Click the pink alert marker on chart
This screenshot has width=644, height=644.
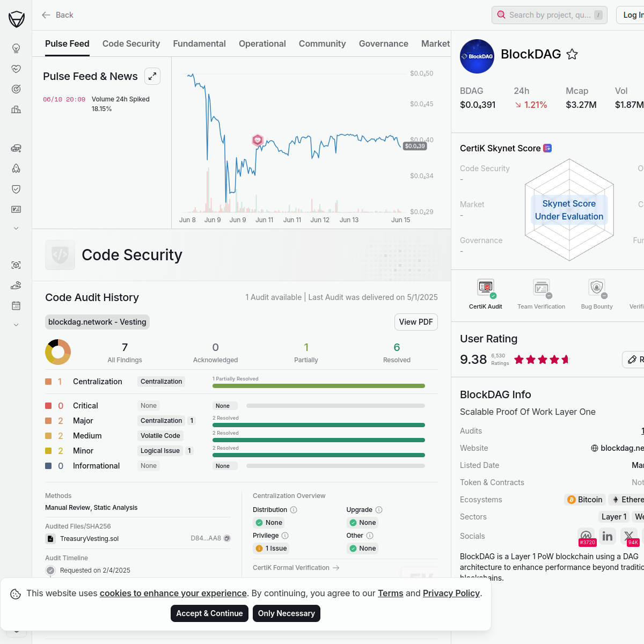point(258,140)
